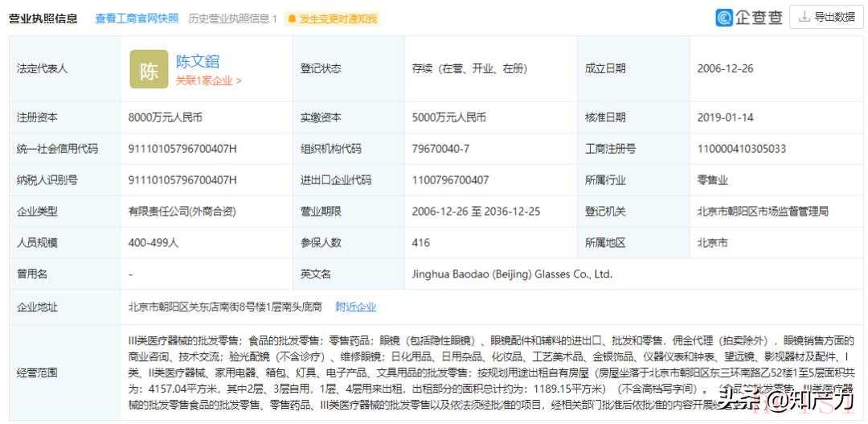Expand 关联1家企业 related companies
Screen dimensions: 868x424
[209, 80]
